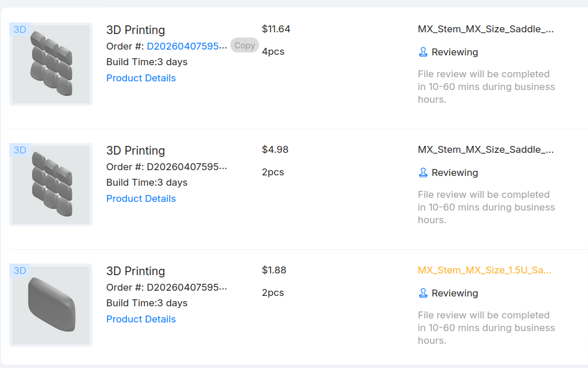Click the file review note in $4.98 order
Image resolution: width=588 pixels, height=368 pixels.
click(486, 208)
